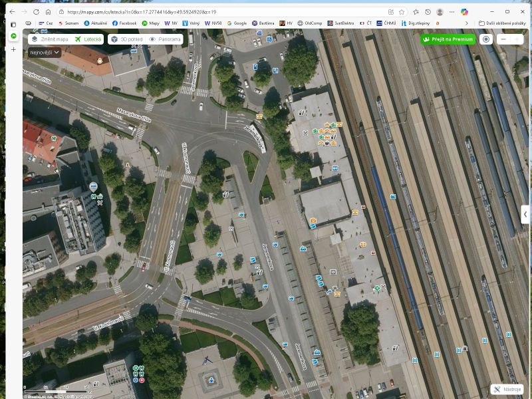Image resolution: width=532 pixels, height=399 pixels.
Task: Open the Změnit mapu layer selector
Action: pyautogui.click(x=49, y=39)
